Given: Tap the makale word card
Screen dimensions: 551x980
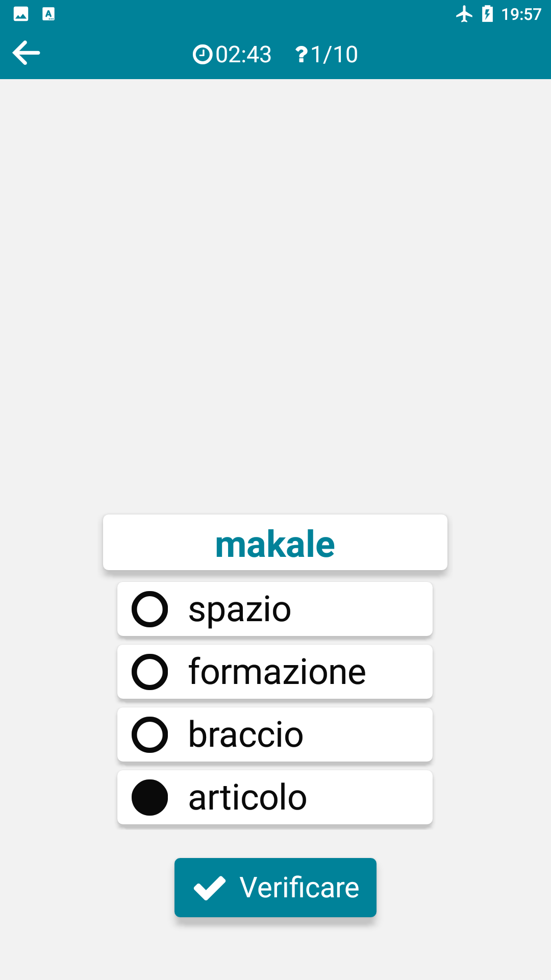Looking at the screenshot, I should click(x=275, y=543).
